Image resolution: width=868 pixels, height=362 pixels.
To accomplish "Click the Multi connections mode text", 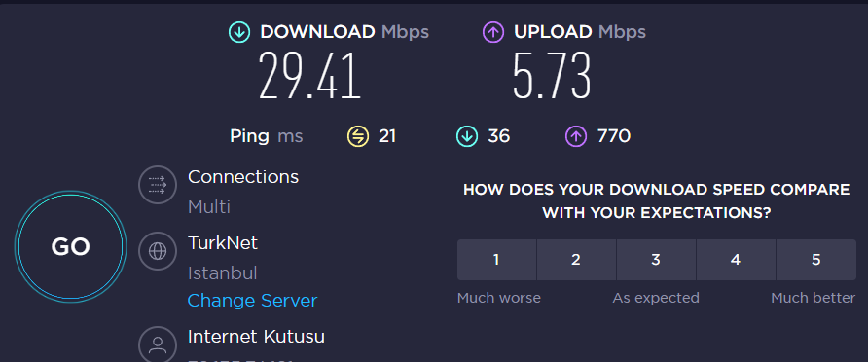I will point(209,207).
